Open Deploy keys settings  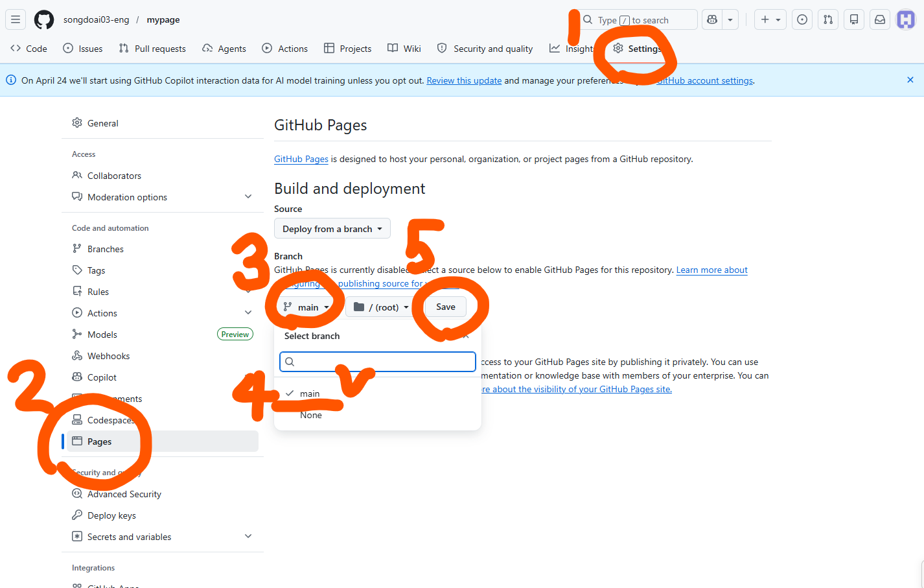click(163, 515)
